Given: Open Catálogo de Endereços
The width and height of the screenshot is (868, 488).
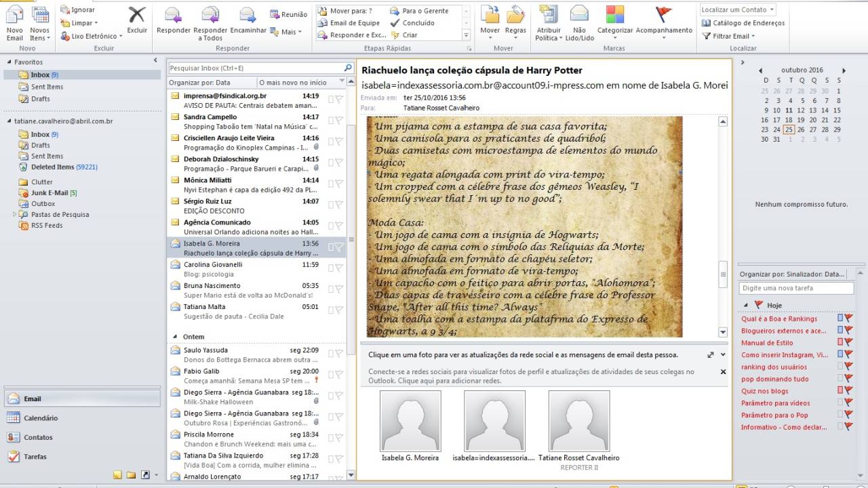Looking at the screenshot, I should (743, 23).
